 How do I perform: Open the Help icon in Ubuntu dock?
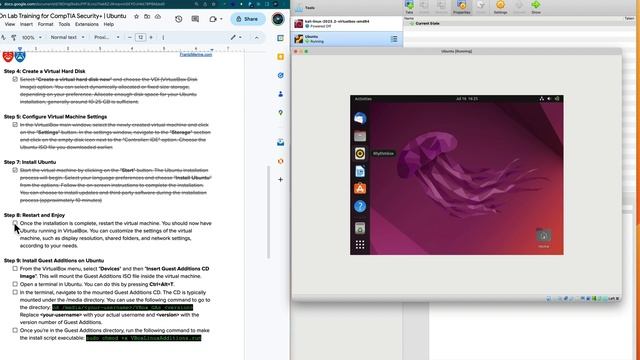point(360,207)
